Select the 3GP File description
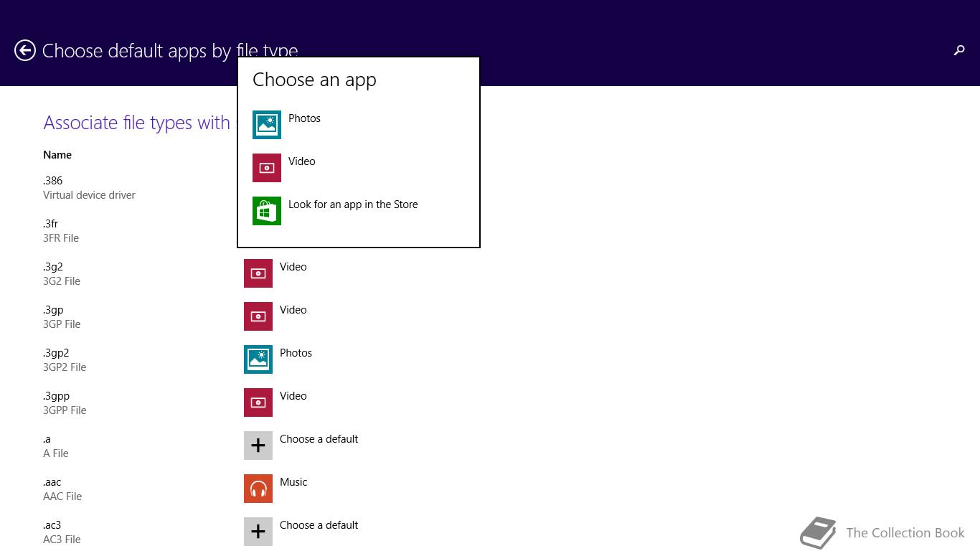Screen dimensions: 980x551 click(x=62, y=324)
